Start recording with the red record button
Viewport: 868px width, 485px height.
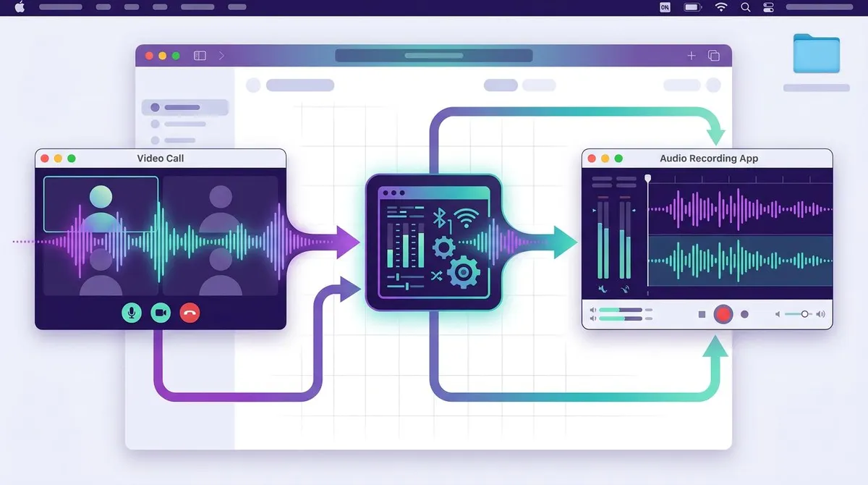tap(723, 314)
